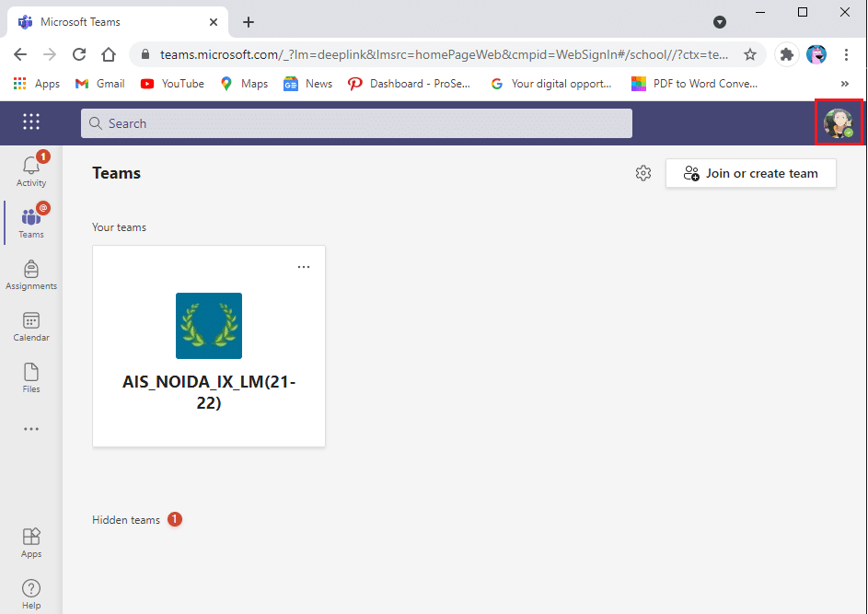Open the Apps section in Teams sidebar
The image size is (868, 614).
(x=30, y=541)
